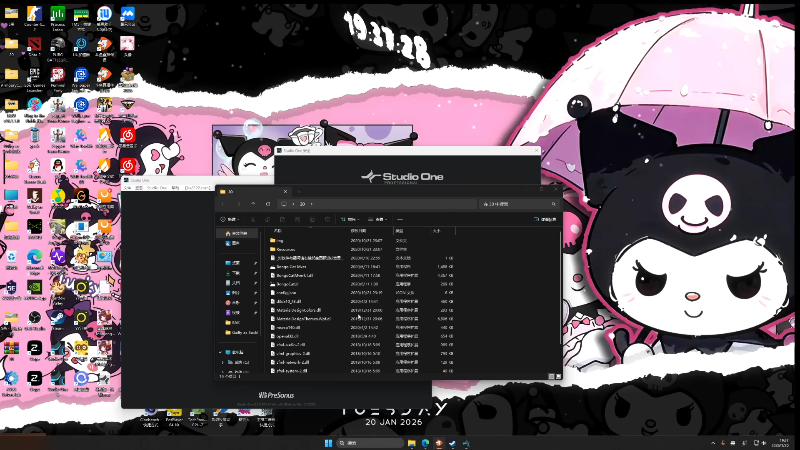Launch Steam from the desktop
This screenshot has height=450, width=800.
(x=58, y=319)
